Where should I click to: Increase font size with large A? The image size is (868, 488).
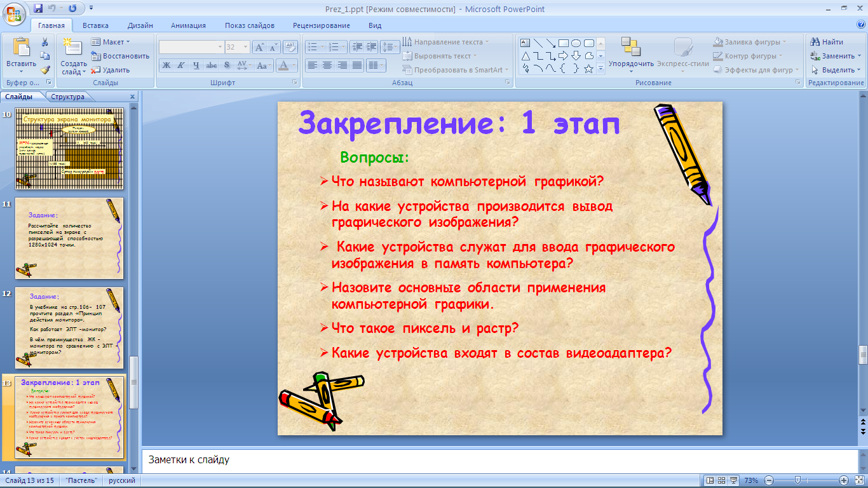pyautogui.click(x=259, y=47)
